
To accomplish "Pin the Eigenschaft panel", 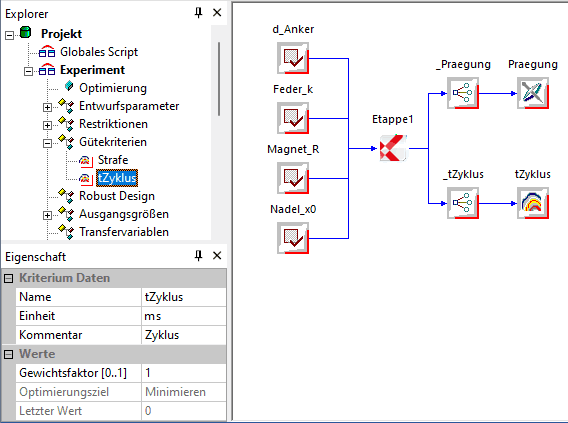I will (x=198, y=256).
